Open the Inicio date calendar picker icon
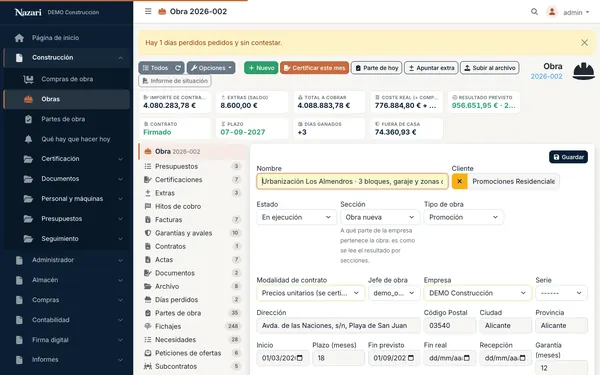This screenshot has height=375, width=600. click(300, 358)
